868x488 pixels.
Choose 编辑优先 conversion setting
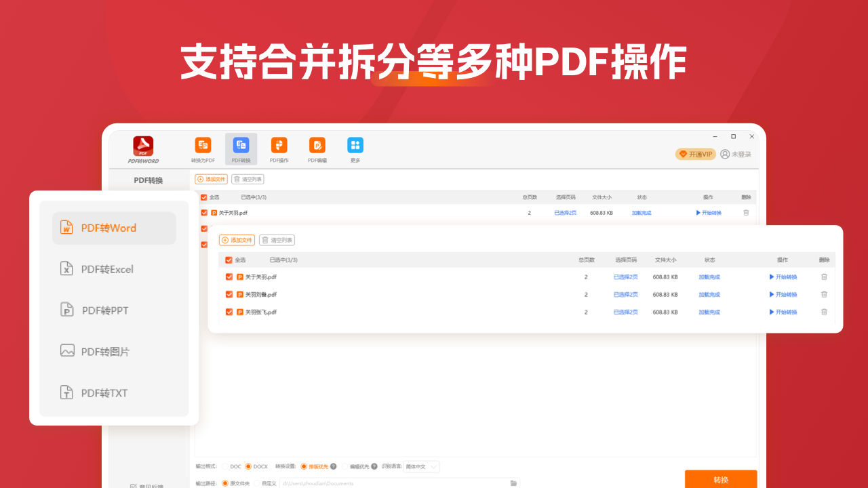[x=344, y=466]
